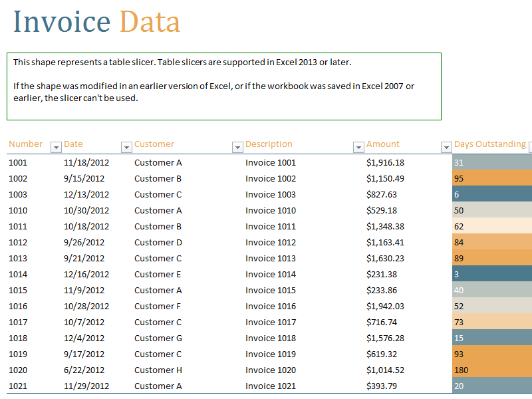Select days outstanding cell showing 93
Screen dimensions: 532x399
tap(492, 354)
